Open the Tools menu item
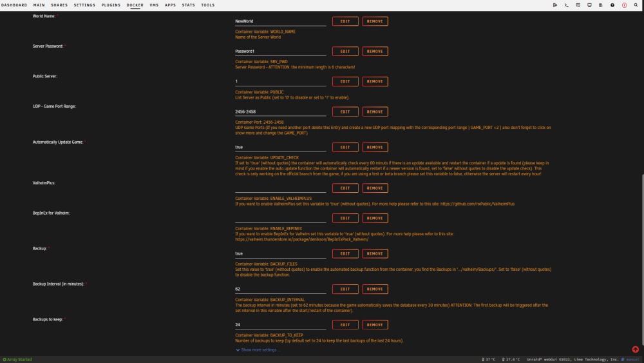 (208, 5)
